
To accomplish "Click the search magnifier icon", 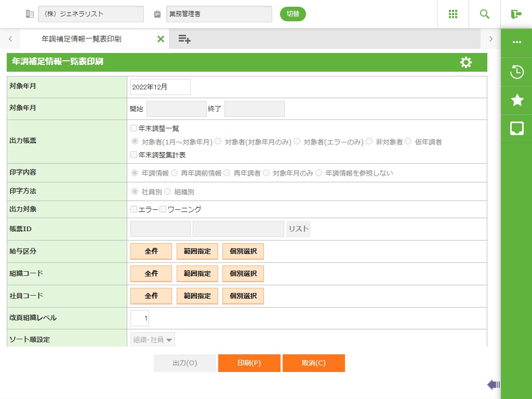I will click(x=485, y=14).
